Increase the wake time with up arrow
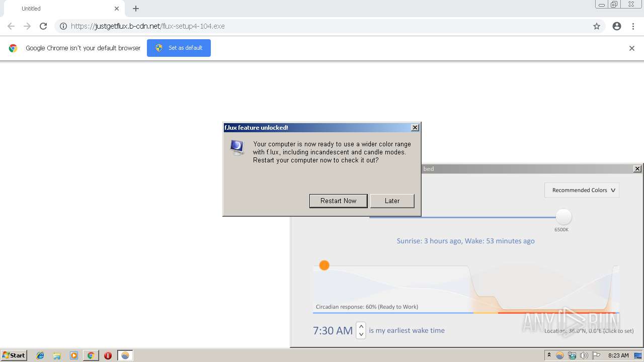The height and width of the screenshot is (362, 644). [x=361, y=326]
